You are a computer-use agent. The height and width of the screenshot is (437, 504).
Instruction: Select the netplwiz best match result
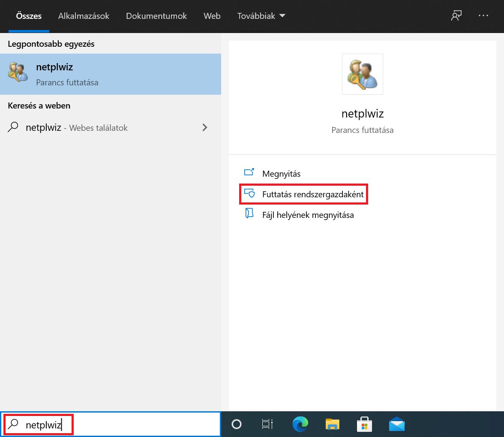(110, 74)
